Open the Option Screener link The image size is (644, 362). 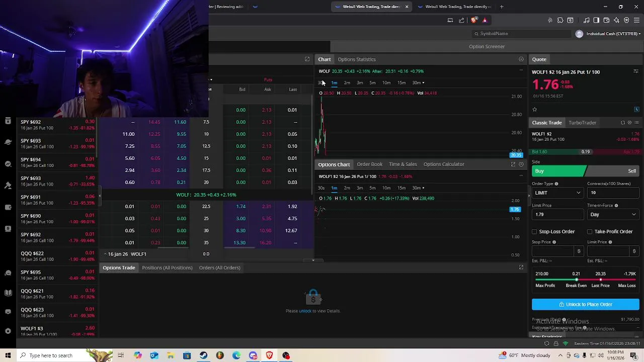pos(487,46)
